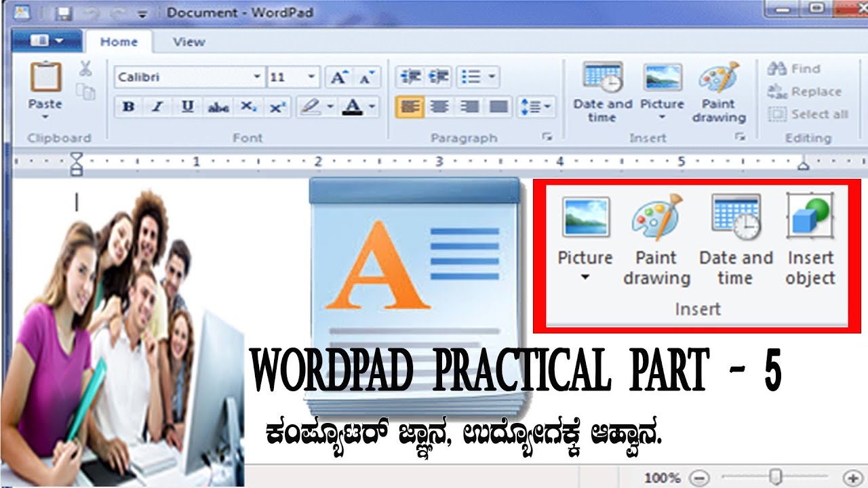868x488 pixels.
Task: Increase the paragraph indent
Action: point(439,77)
